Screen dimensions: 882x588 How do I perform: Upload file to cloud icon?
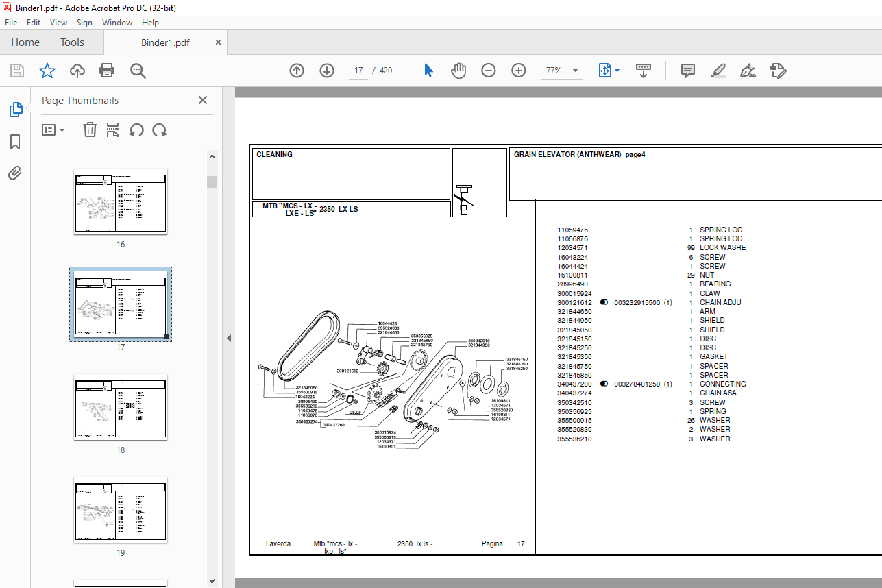(x=77, y=71)
